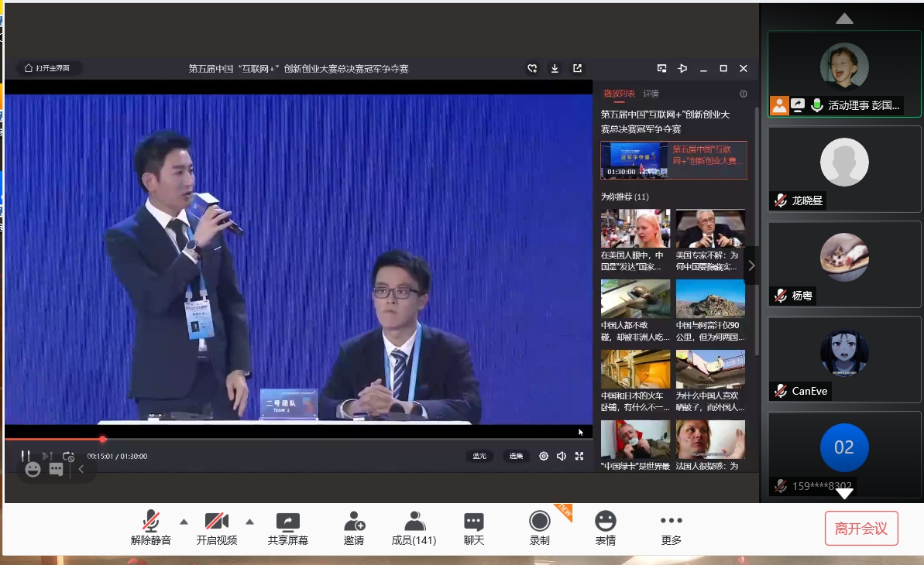Click the download video icon
Viewport: 924px width, 565px height.
click(555, 69)
